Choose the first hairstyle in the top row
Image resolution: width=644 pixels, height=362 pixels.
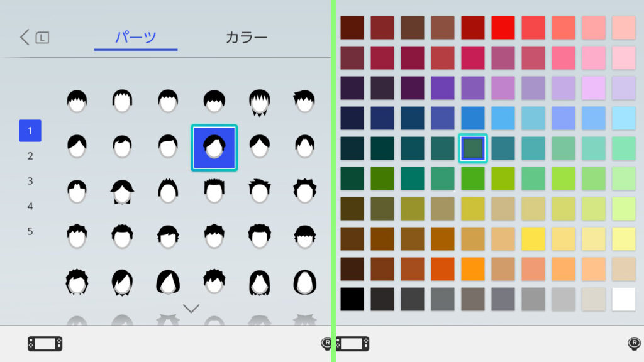77,101
